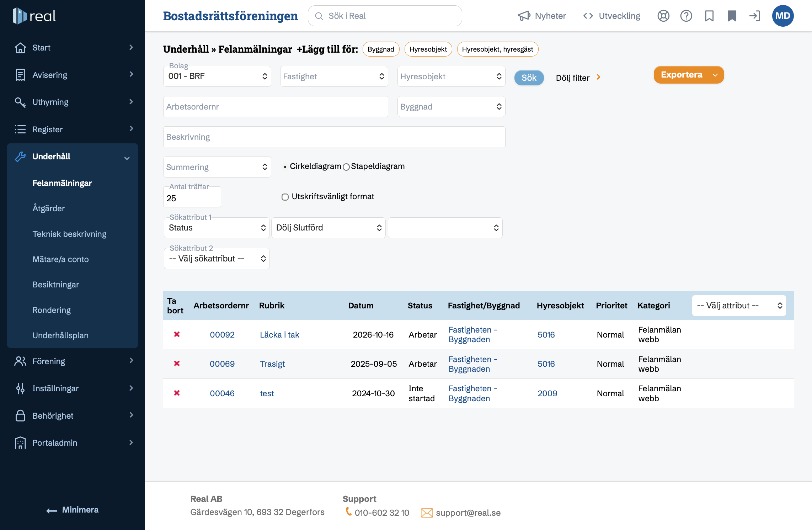Click the orange Exportera button
This screenshot has width=812, height=530.
click(689, 75)
